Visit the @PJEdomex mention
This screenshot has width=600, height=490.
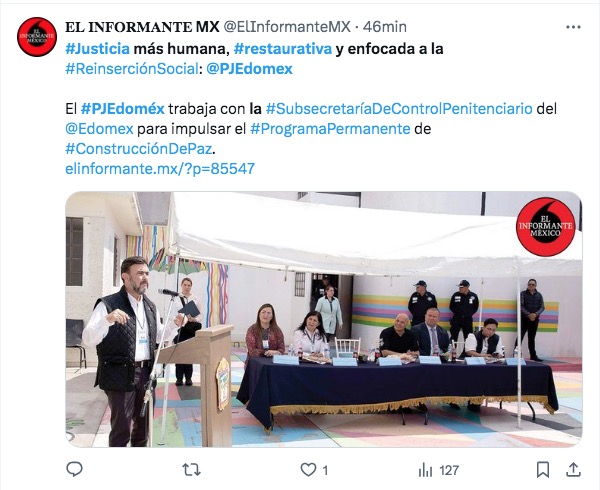tap(249, 69)
